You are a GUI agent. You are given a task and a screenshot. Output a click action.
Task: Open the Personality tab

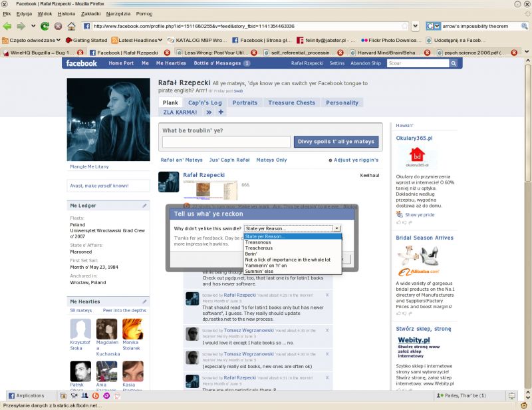342,102
